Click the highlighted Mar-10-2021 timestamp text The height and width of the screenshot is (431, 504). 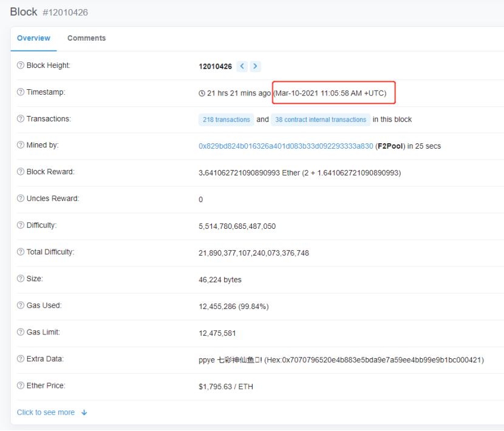330,93
